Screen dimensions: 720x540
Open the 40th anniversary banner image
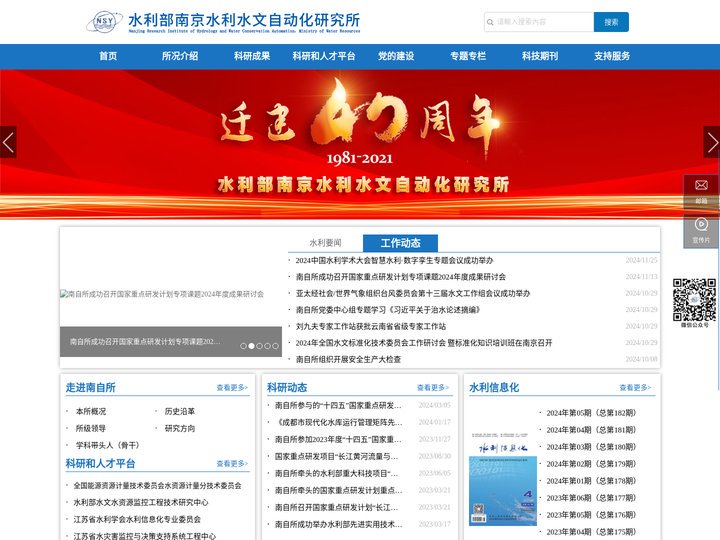360,144
